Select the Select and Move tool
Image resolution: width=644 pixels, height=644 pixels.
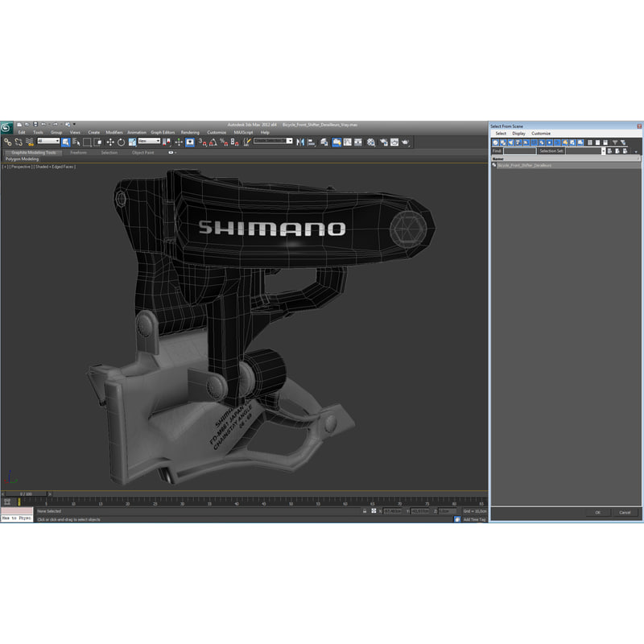point(110,142)
